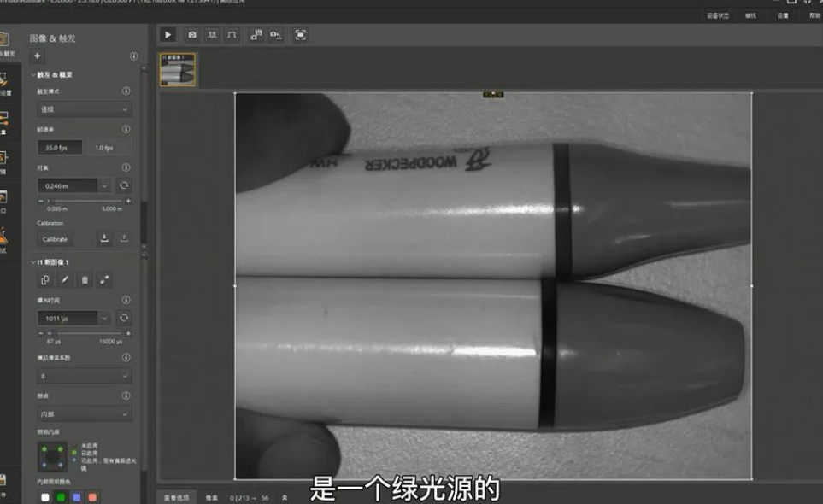This screenshot has width=823, height=504.
Task: Select the white internal illumination color
Action: tap(45, 497)
